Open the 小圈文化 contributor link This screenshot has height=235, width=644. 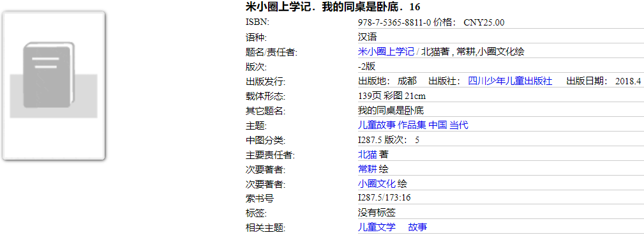coord(377,184)
